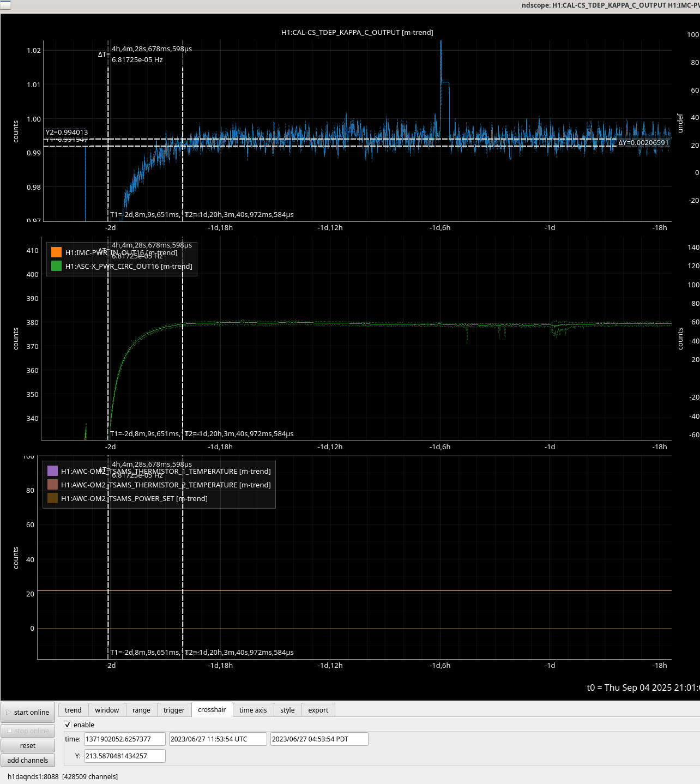
Task: Click the THERMISTOR_2_TEMPERATURE legend color box
Action: point(52,485)
